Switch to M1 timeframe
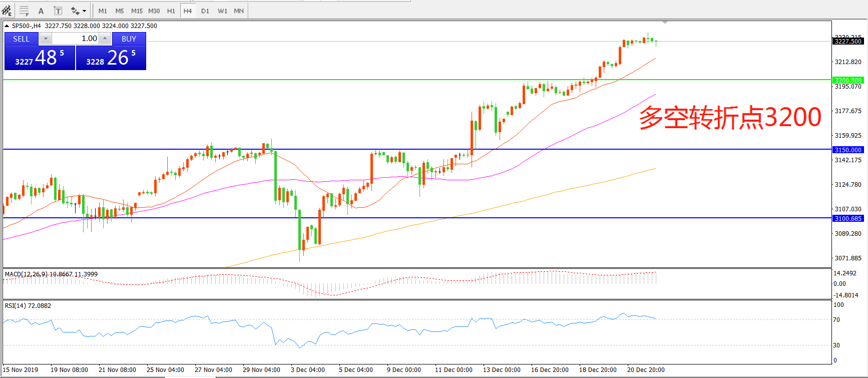 click(x=103, y=11)
